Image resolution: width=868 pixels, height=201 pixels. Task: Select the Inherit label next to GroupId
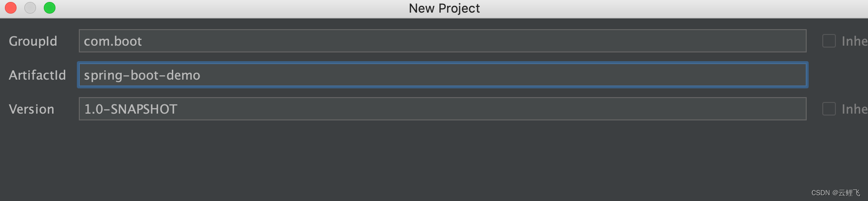coord(855,41)
